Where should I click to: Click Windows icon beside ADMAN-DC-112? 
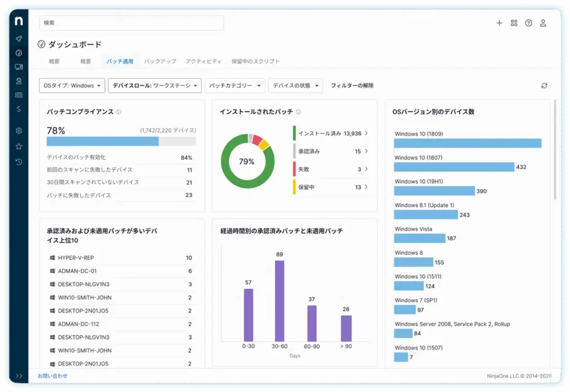[52, 324]
